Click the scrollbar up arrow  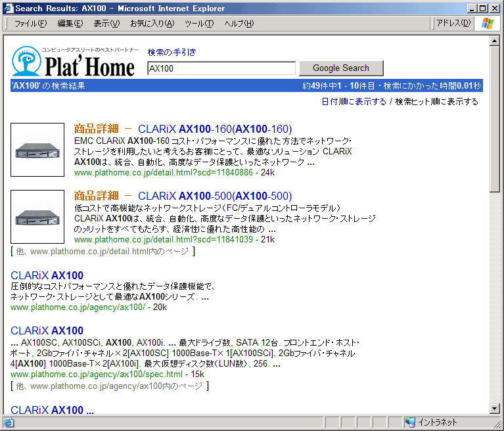pos(494,41)
